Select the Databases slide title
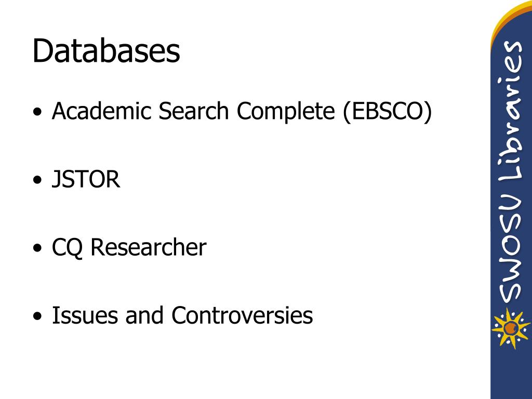 click(106, 50)
